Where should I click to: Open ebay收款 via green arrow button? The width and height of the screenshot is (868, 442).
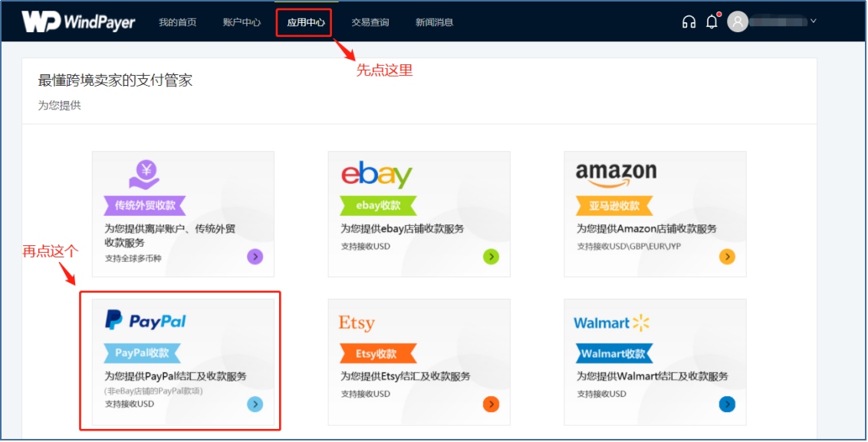coord(491,257)
